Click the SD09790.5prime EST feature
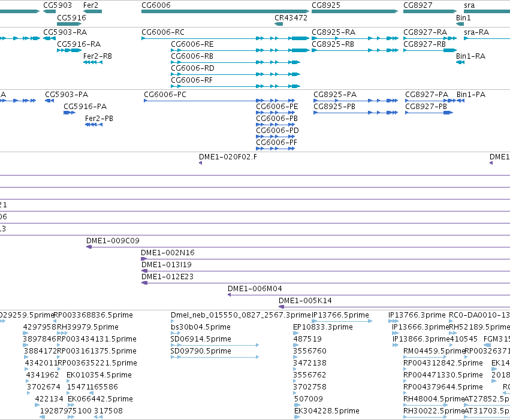This screenshot has height=420, width=510. 215,357
